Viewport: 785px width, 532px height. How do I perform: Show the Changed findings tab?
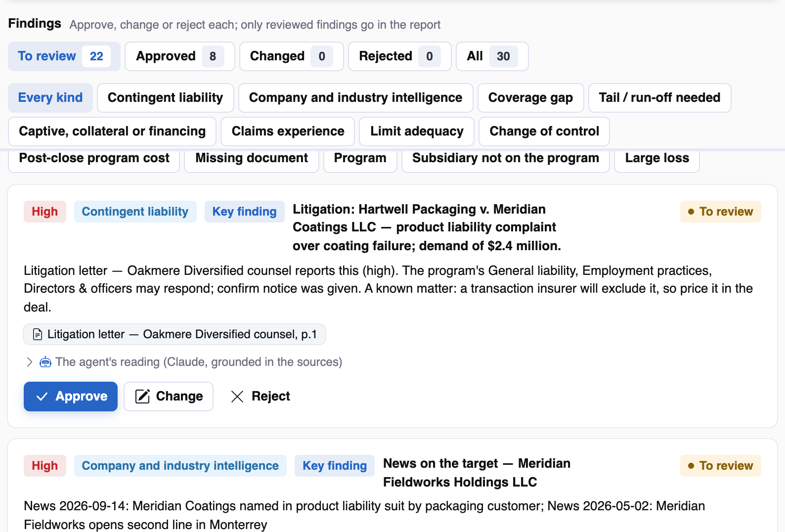coord(291,56)
